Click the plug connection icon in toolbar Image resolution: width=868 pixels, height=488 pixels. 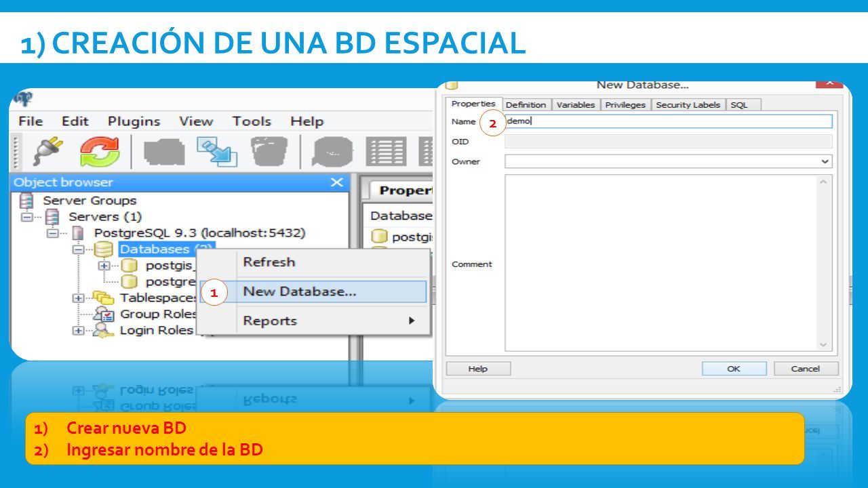[x=49, y=152]
